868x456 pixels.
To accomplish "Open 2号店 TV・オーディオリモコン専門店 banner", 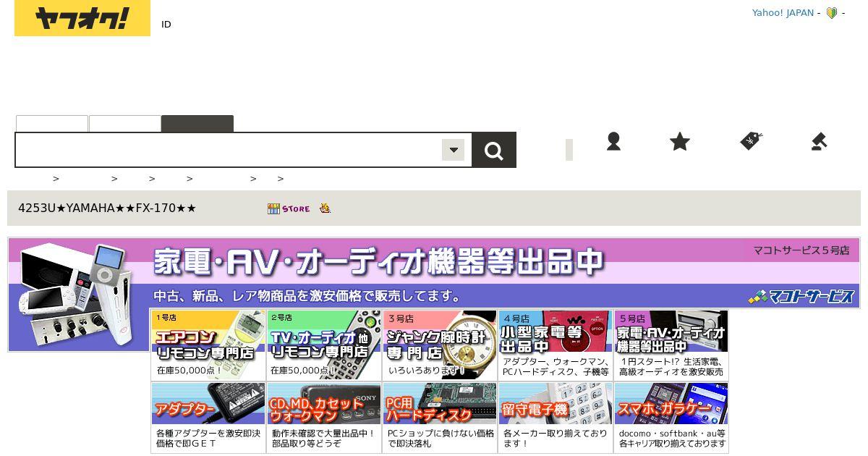I will 324,345.
